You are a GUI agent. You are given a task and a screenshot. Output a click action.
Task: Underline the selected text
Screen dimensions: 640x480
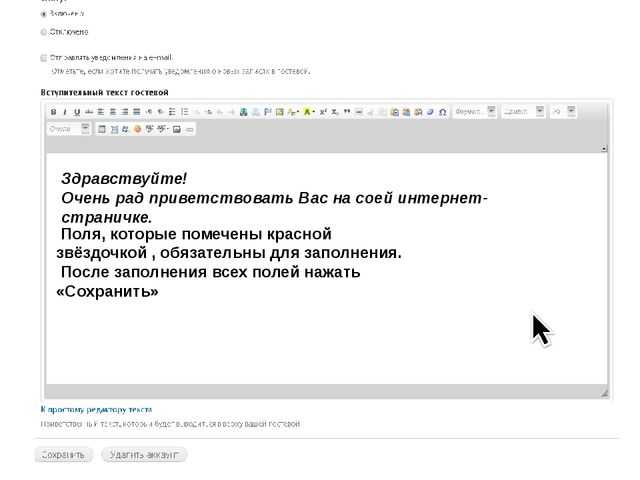click(76, 112)
